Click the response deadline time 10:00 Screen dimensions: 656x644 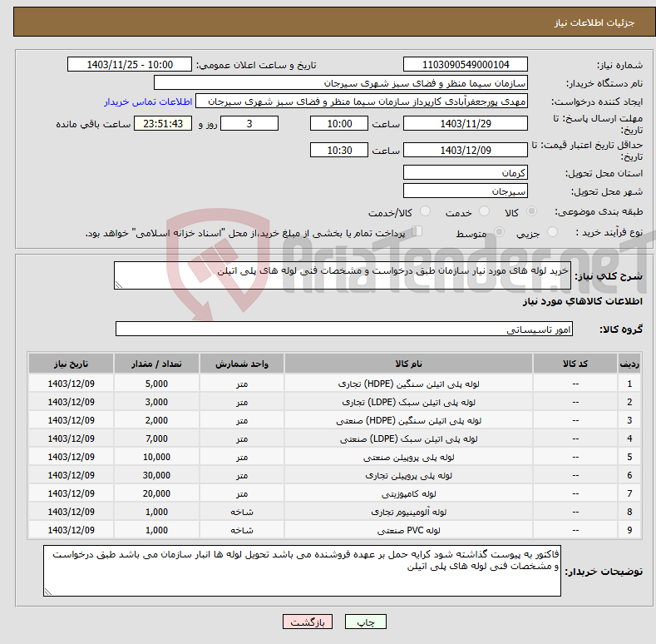(339, 123)
